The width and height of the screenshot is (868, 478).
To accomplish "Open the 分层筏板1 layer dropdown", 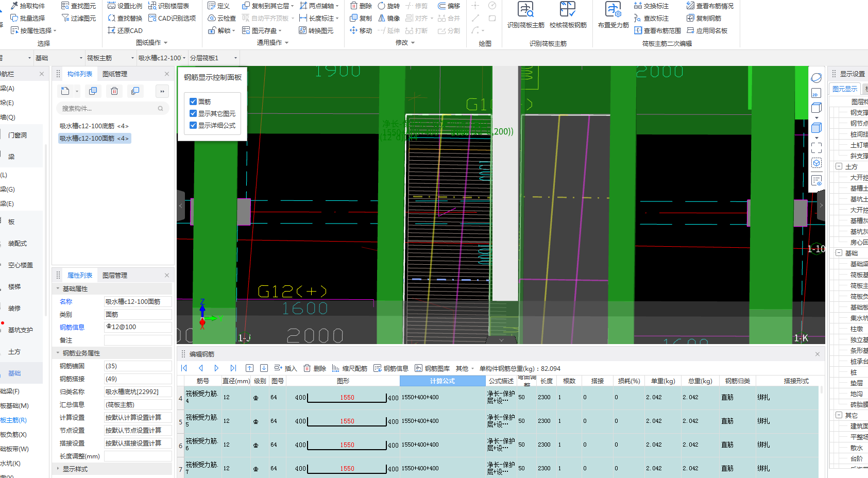I will point(213,58).
